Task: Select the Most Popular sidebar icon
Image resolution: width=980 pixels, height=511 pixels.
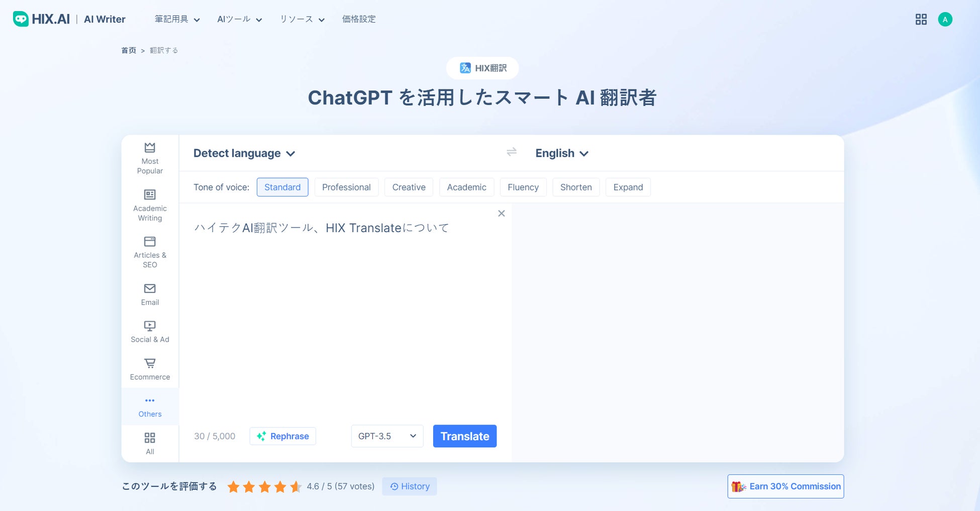Action: pyautogui.click(x=150, y=148)
